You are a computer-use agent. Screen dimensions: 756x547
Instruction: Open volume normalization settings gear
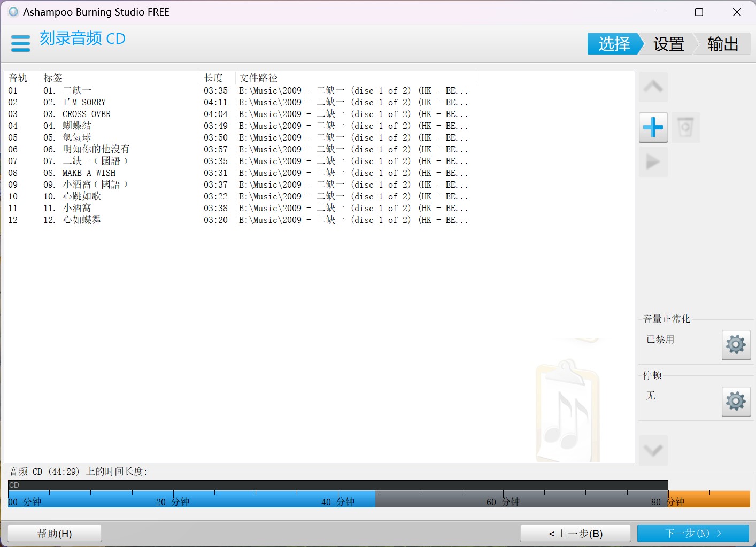[736, 344]
